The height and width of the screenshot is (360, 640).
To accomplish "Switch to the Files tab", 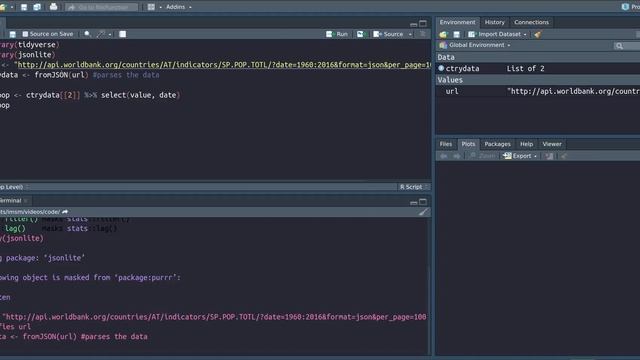I will click(446, 144).
